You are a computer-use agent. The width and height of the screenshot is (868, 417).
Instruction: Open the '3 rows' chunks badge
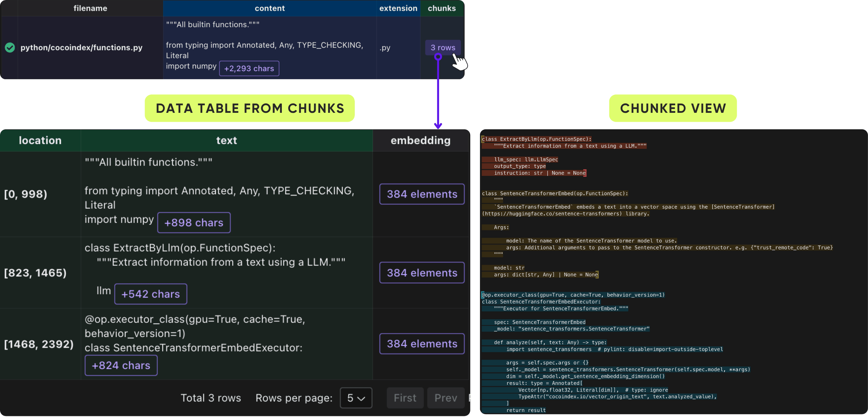[x=443, y=48]
